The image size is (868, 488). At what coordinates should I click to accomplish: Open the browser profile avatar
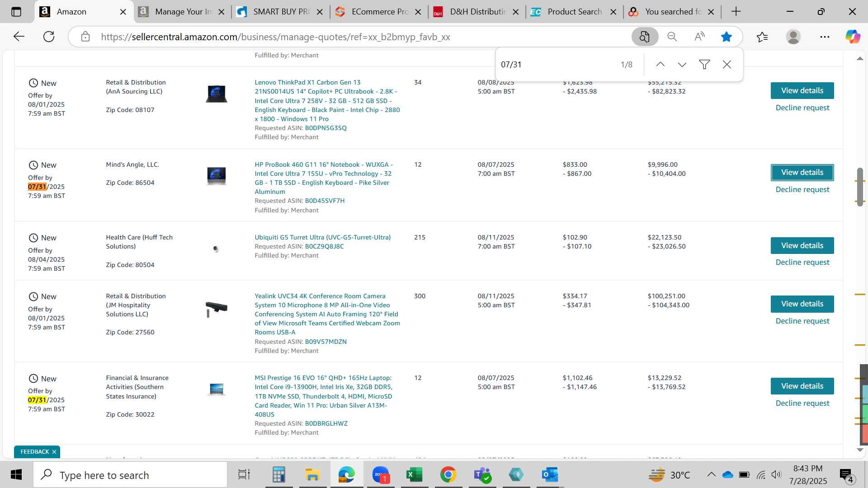(x=793, y=37)
